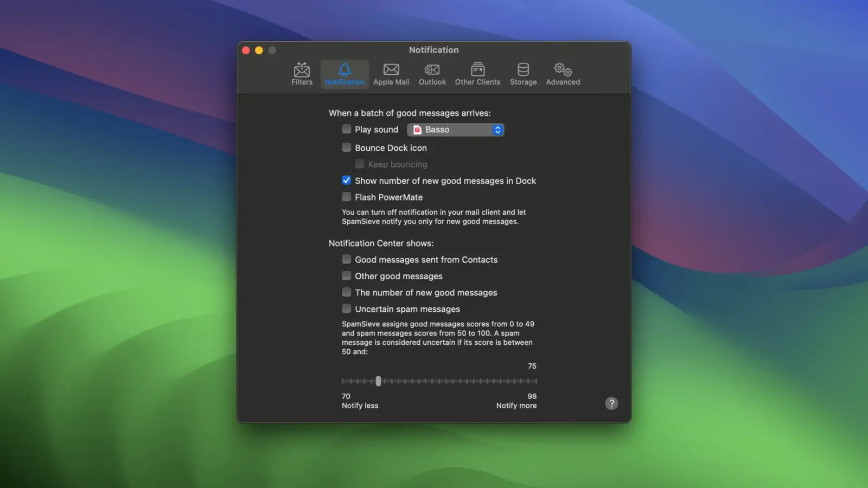
Task: Click the help question mark button
Action: [612, 403]
